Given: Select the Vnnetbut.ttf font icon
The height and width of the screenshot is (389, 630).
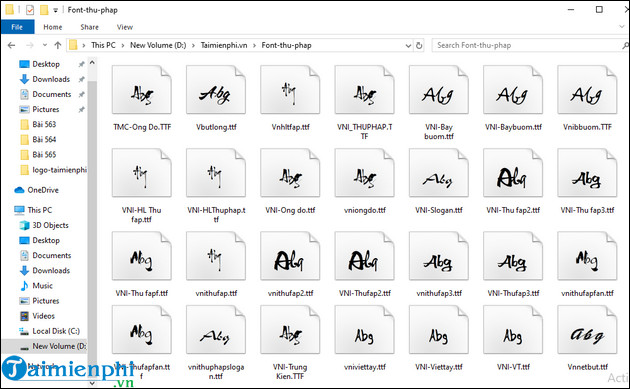Looking at the screenshot, I should coord(587,330).
